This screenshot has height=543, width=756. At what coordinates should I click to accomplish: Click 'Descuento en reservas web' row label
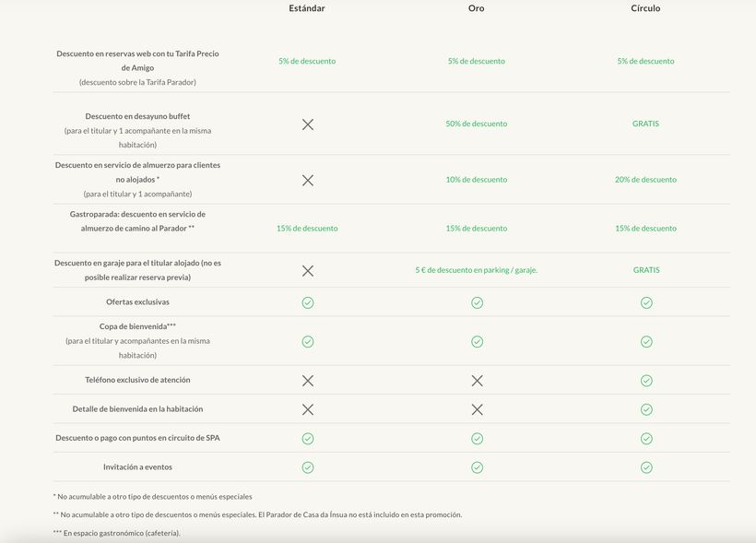137,60
